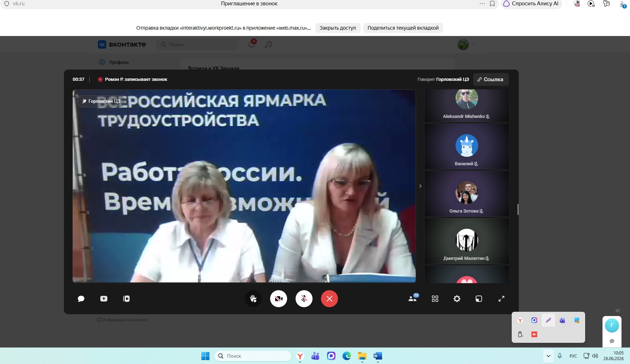Screen dimensions: 630x364
Task: Open call settings gear
Action: tap(457, 299)
